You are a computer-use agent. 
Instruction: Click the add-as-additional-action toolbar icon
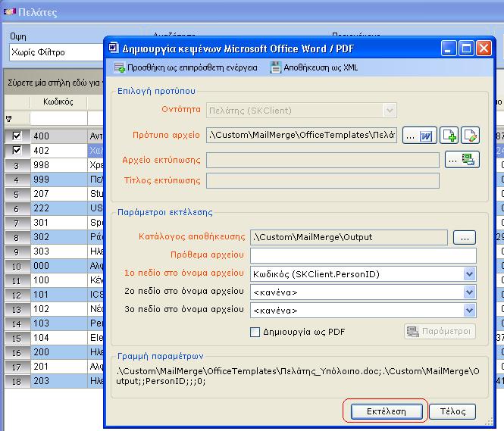119,68
